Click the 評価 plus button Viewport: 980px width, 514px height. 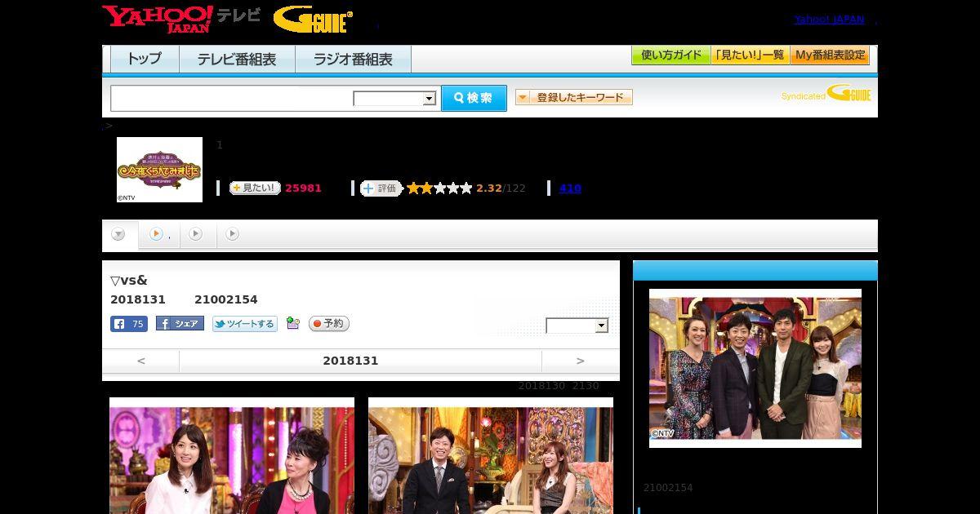[x=381, y=188]
